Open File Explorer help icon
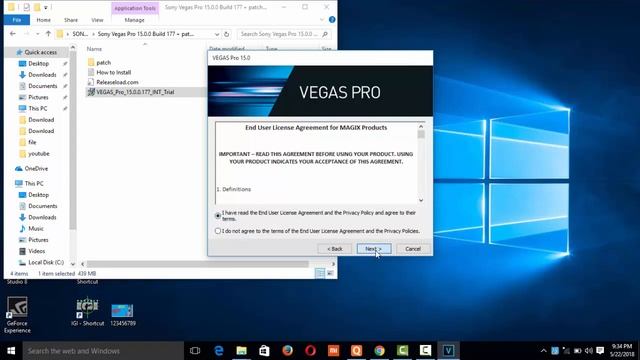This screenshot has width=640, height=360. [332, 20]
